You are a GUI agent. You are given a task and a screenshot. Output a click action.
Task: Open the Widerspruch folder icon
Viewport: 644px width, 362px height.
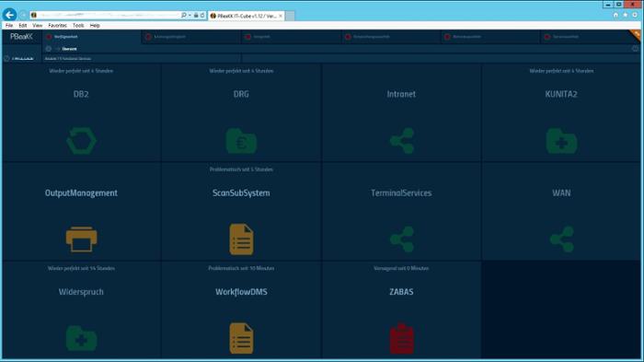click(81, 338)
